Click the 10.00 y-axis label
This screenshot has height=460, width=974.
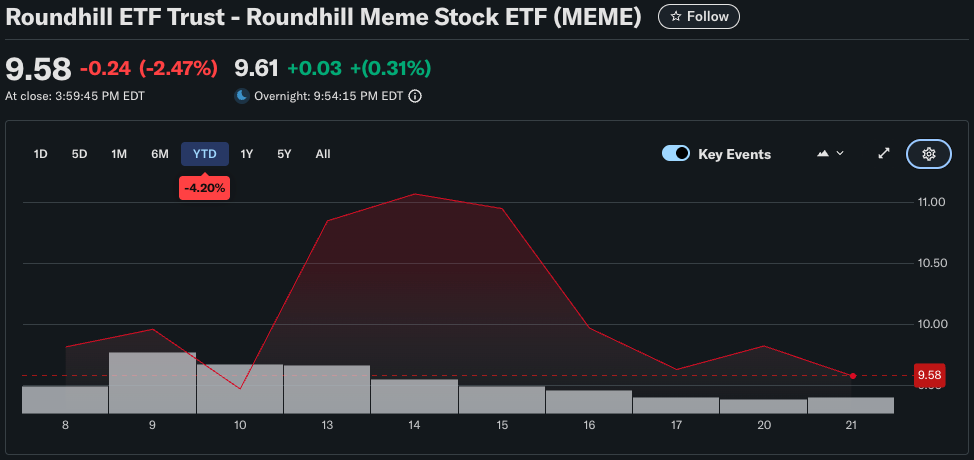932,324
